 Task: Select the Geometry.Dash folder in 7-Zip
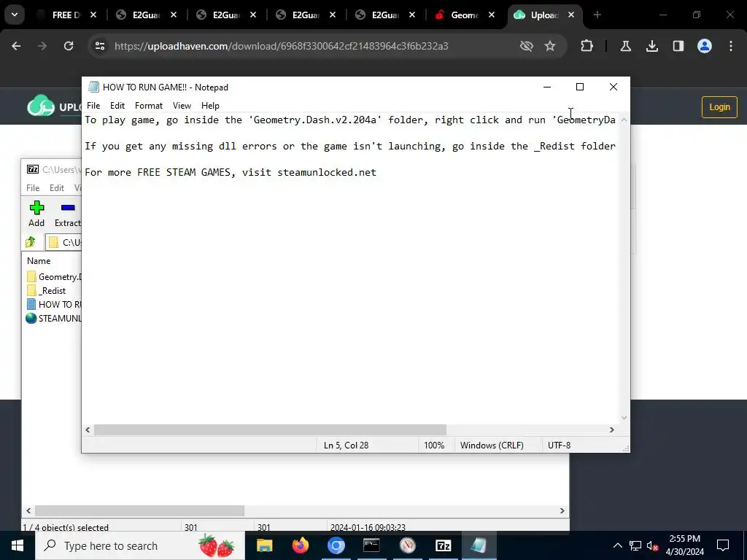pos(54,276)
